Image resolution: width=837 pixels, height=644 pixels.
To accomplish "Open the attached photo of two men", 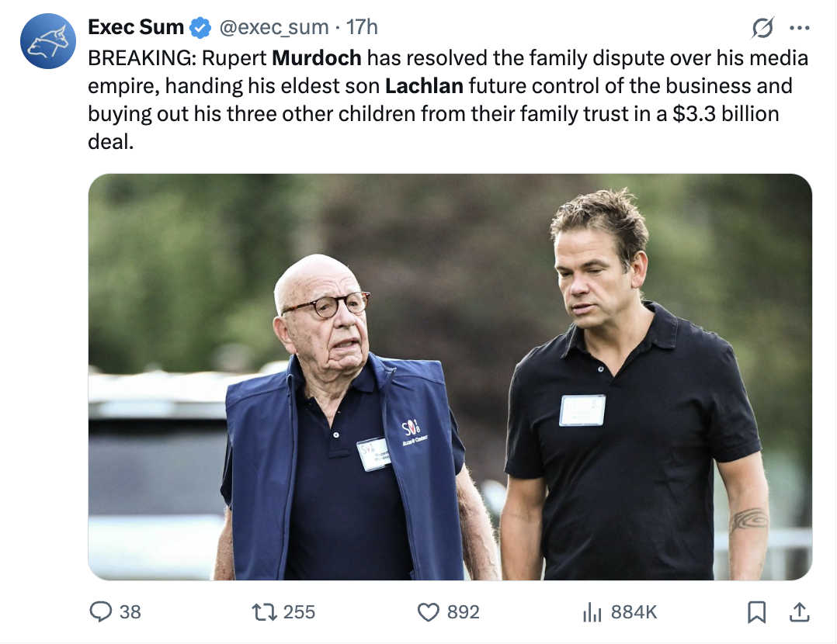I will [450, 376].
